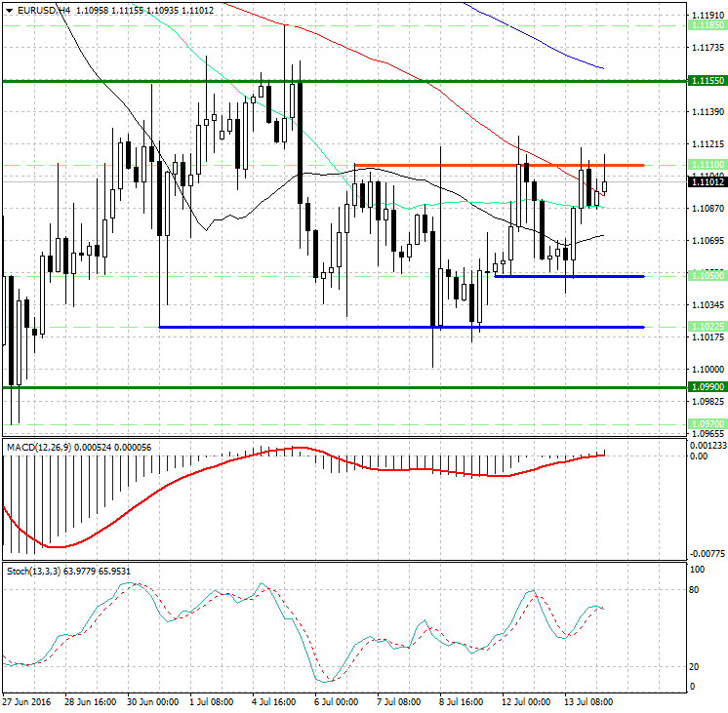Click the EURUSD,H4 chart title text
The width and height of the screenshot is (728, 713).
[x=44, y=10]
